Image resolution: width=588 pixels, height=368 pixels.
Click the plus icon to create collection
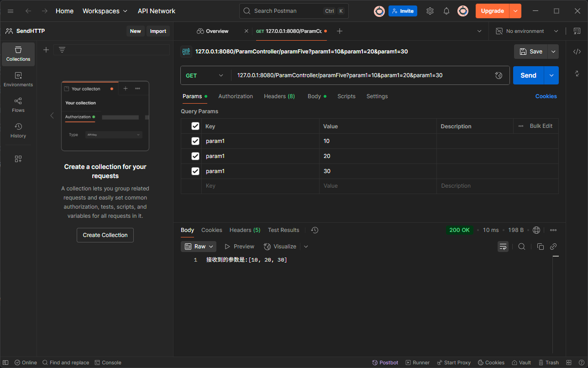coord(46,50)
